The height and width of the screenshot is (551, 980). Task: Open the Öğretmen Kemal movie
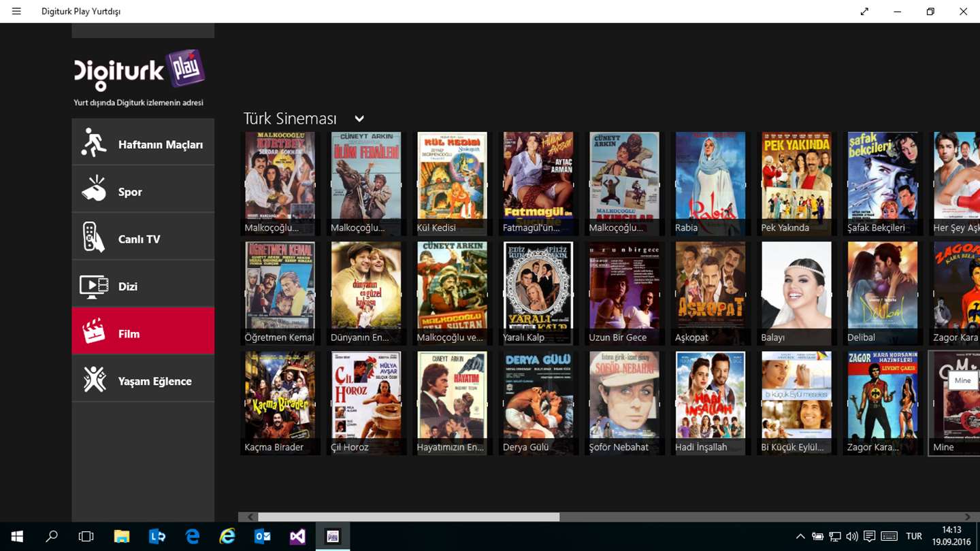click(x=280, y=293)
